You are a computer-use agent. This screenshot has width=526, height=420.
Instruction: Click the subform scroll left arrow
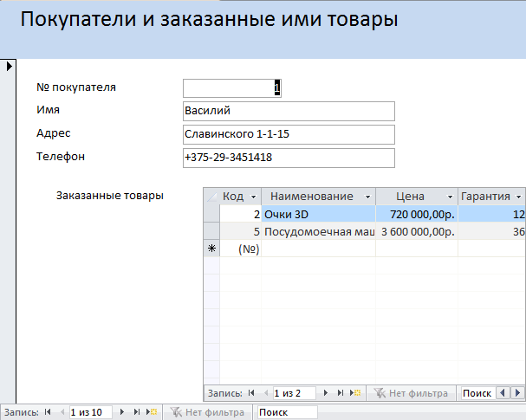[x=503, y=393]
